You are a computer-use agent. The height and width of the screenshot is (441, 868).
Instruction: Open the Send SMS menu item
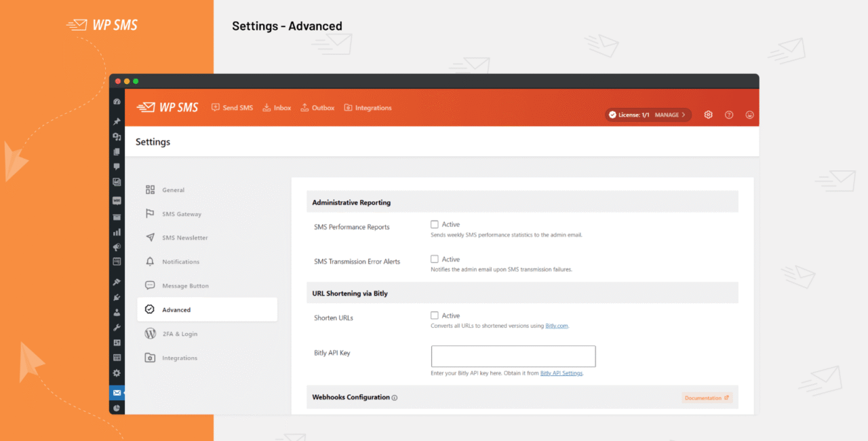point(232,108)
